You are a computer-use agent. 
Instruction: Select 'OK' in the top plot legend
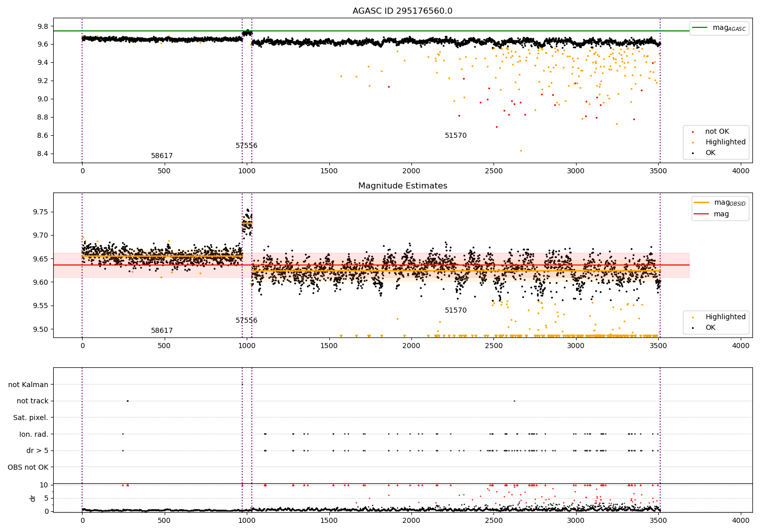710,153
